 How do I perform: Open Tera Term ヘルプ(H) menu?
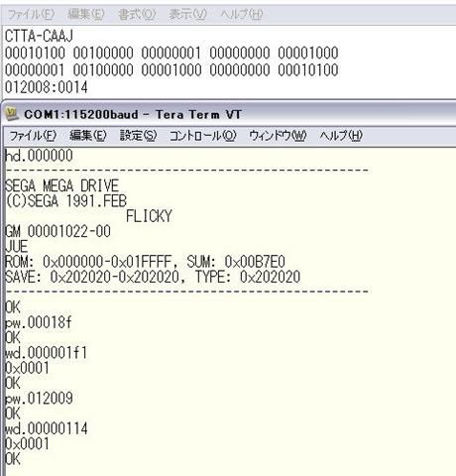[x=341, y=136]
